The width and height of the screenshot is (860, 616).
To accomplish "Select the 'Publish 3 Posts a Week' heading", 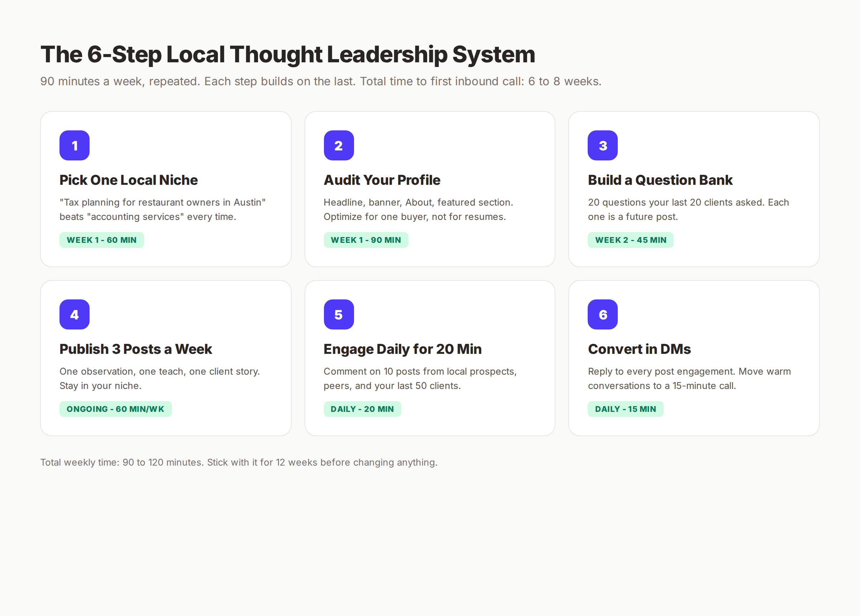I will (136, 349).
